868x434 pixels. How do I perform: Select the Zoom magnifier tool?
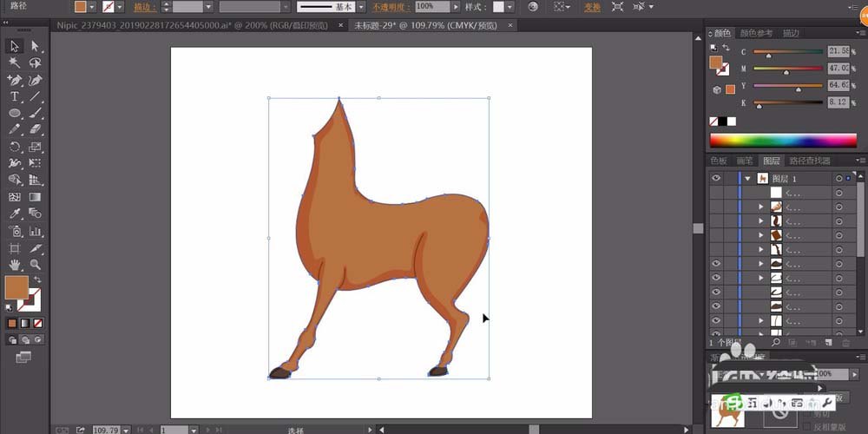[36, 264]
